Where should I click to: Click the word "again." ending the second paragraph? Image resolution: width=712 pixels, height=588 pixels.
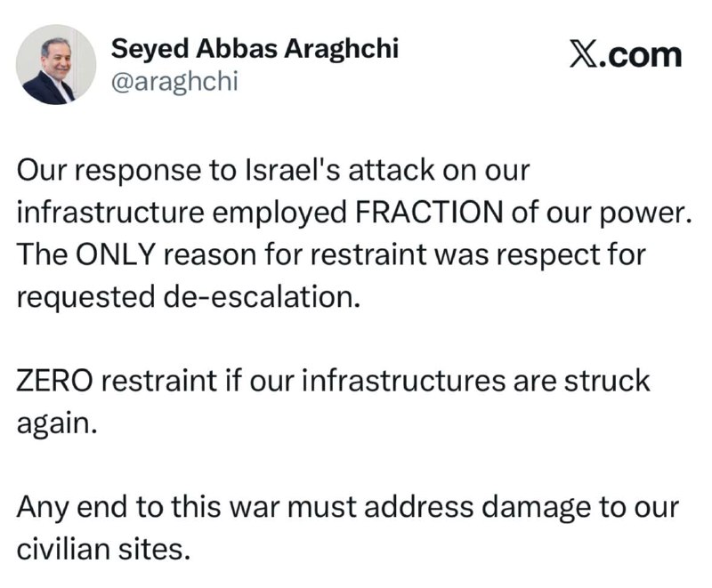point(55,423)
